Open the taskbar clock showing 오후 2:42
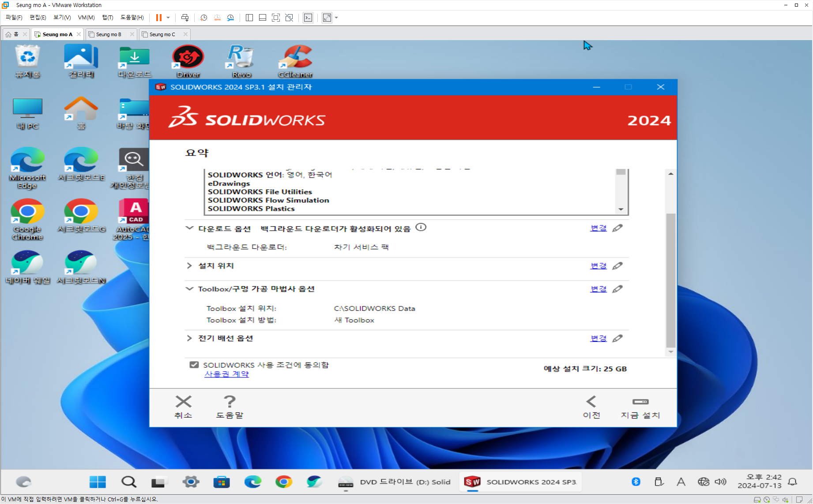Screen dimensions: 813x504 tap(759, 481)
